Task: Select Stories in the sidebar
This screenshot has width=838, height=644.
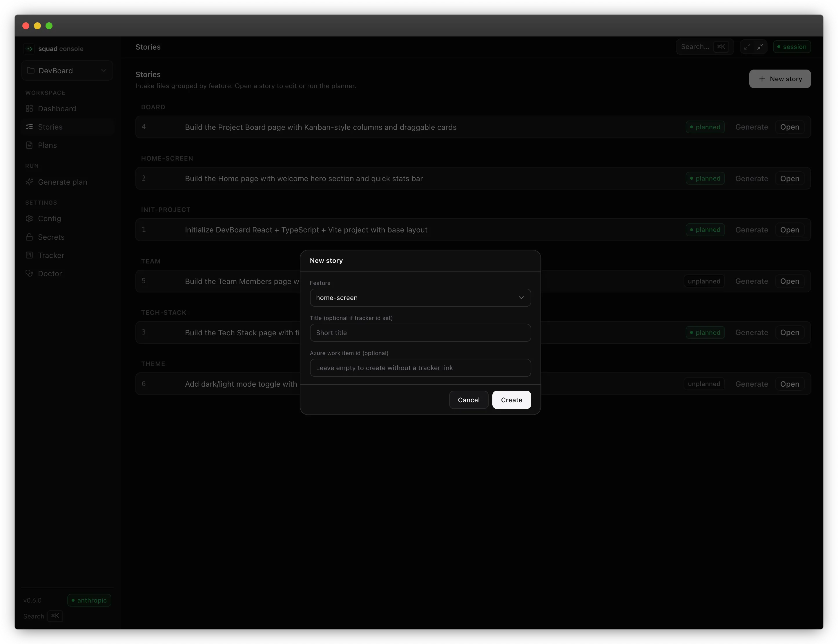Action: tap(67, 127)
